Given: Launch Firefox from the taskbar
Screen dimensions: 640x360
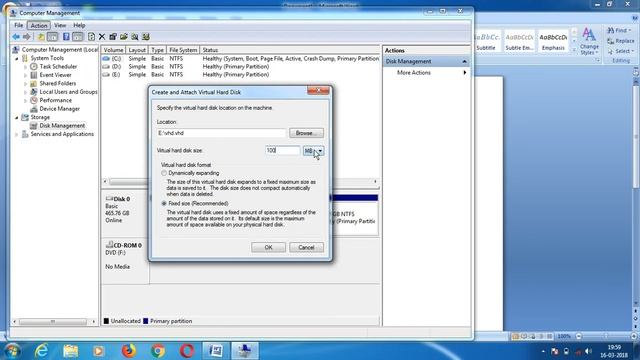Looking at the screenshot, I should click(x=129, y=351).
